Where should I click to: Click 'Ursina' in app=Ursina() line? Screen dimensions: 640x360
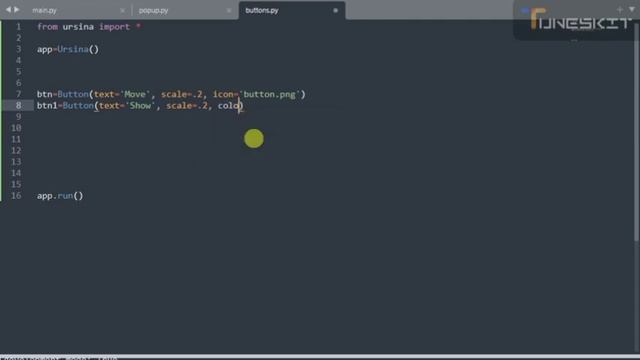coord(73,49)
